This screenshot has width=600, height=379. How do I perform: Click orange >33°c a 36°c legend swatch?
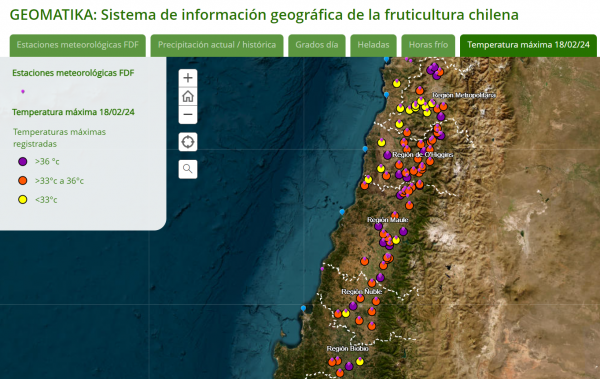pyautogui.click(x=23, y=181)
